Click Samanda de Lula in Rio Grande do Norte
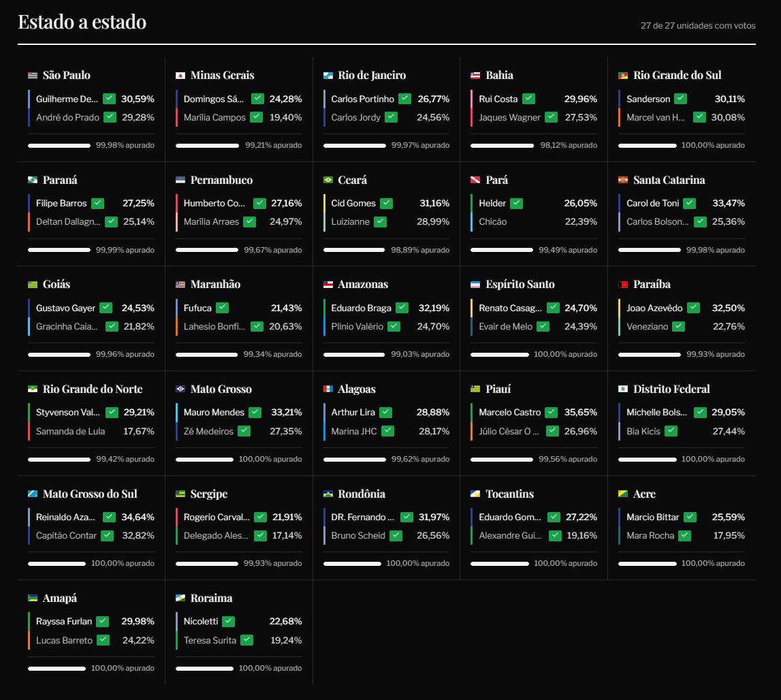The width and height of the screenshot is (781, 700). [x=70, y=431]
